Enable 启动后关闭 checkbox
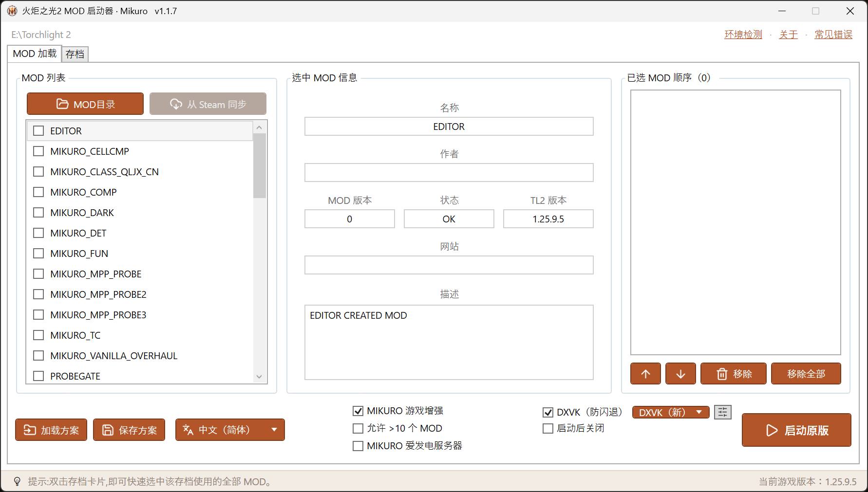Viewport: 868px width, 492px height. (x=548, y=428)
